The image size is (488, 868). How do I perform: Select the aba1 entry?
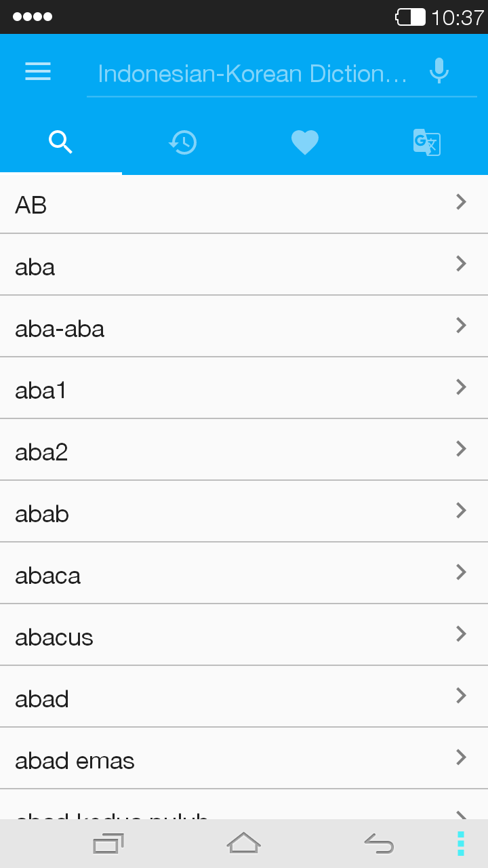(x=244, y=388)
